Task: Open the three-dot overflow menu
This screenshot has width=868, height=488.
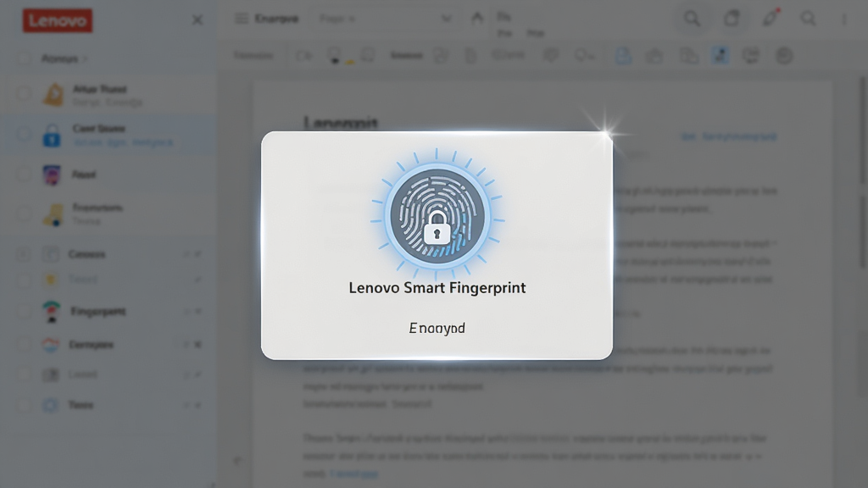Action: tap(844, 19)
